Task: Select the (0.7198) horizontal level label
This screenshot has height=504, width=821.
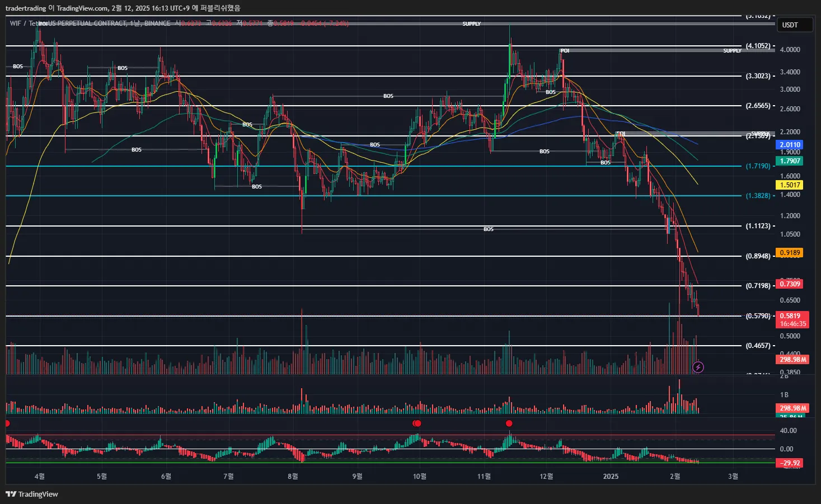Action: tap(758, 285)
